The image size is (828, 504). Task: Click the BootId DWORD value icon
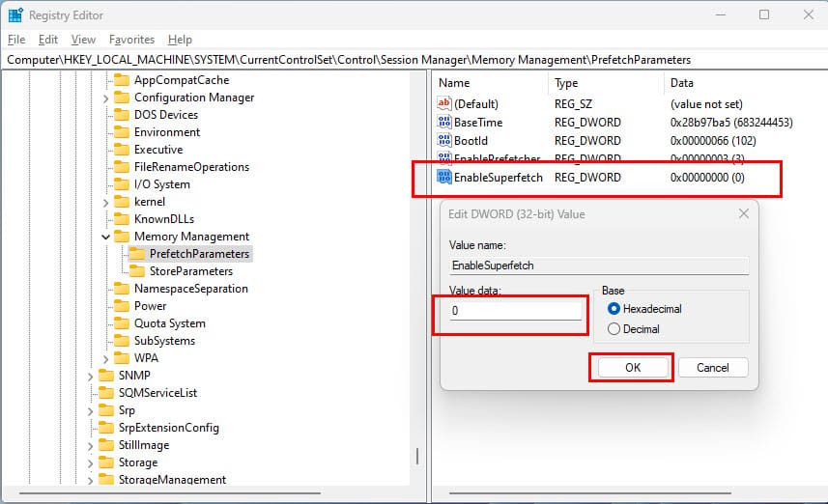(444, 141)
